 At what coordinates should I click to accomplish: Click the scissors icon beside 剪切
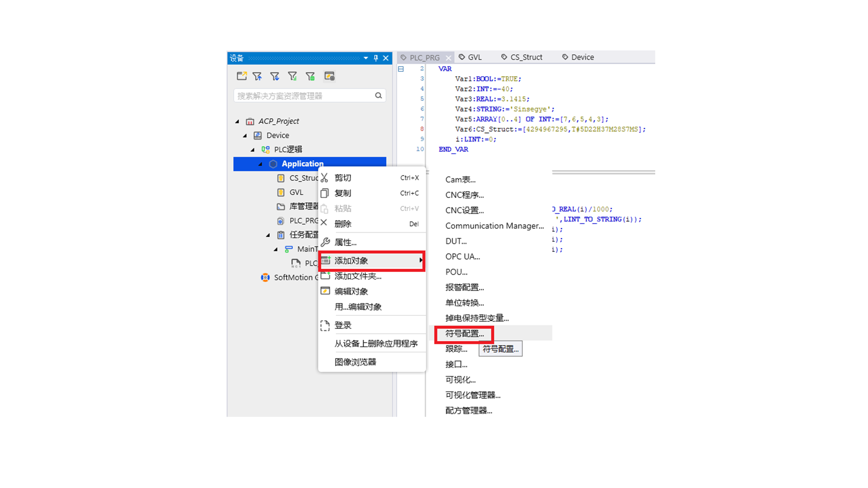click(x=325, y=178)
